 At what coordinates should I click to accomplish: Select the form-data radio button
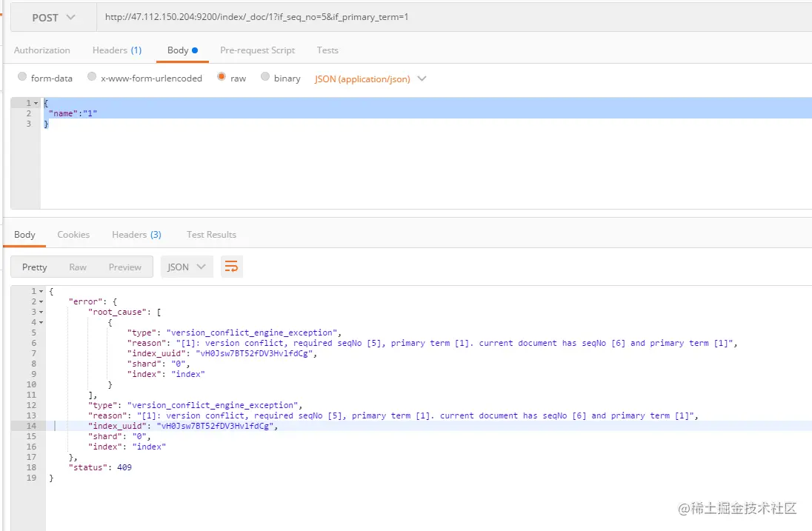click(x=22, y=76)
